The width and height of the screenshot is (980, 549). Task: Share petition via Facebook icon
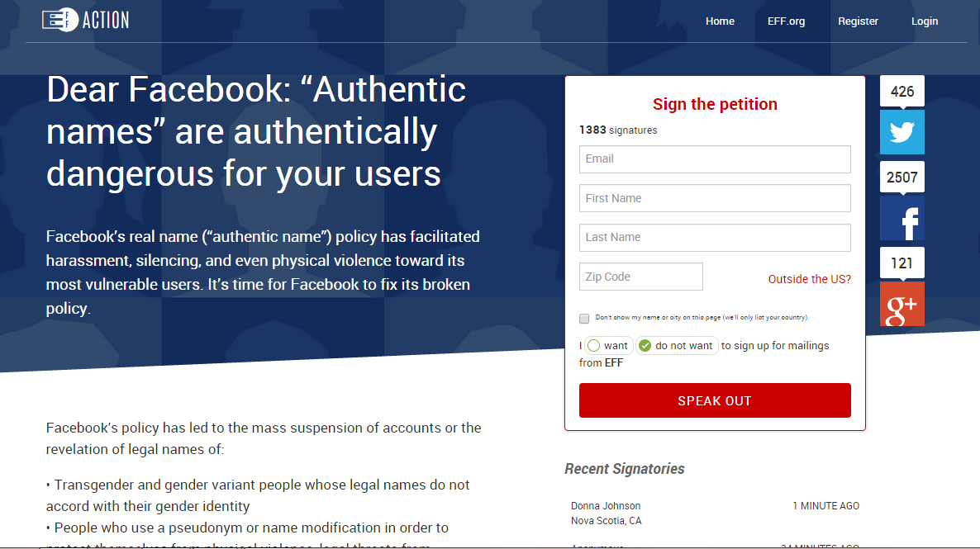point(902,219)
